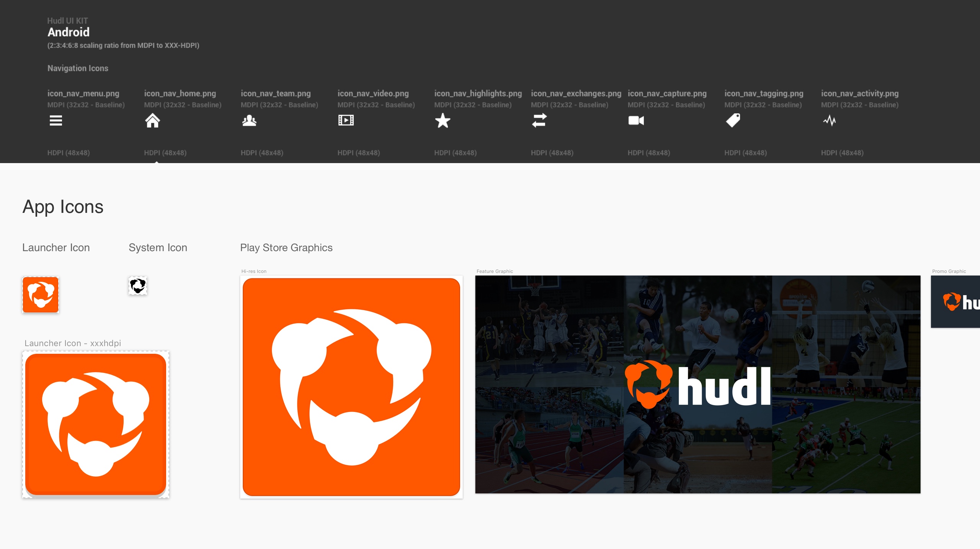
Task: Click 'HDPI (48x48)' under icon_nav_highlights
Action: [x=455, y=153]
